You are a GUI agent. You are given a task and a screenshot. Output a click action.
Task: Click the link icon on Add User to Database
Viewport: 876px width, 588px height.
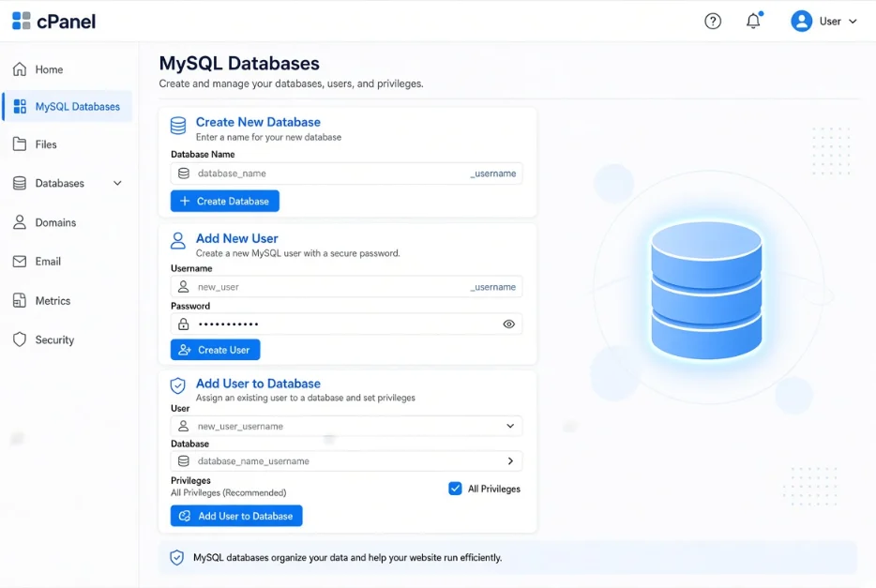click(185, 516)
